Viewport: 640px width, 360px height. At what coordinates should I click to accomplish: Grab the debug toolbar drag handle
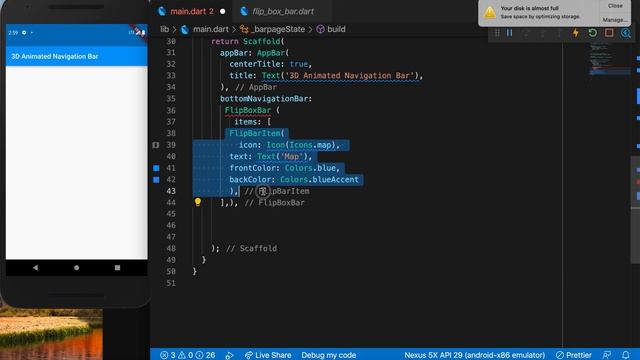point(497,33)
